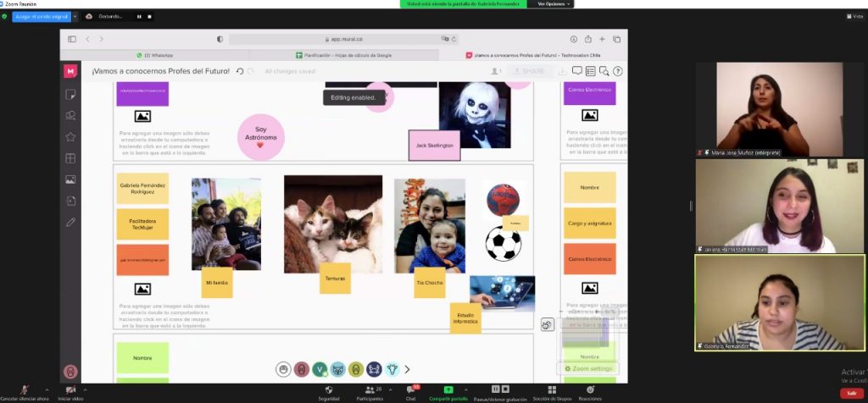868x403 pixels.
Task: Toggle Cancelar silenciar ahora microphone
Action: [x=25, y=393]
